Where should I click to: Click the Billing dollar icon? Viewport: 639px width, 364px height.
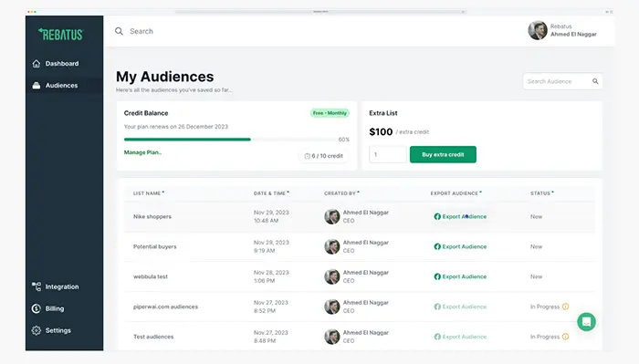click(37, 308)
